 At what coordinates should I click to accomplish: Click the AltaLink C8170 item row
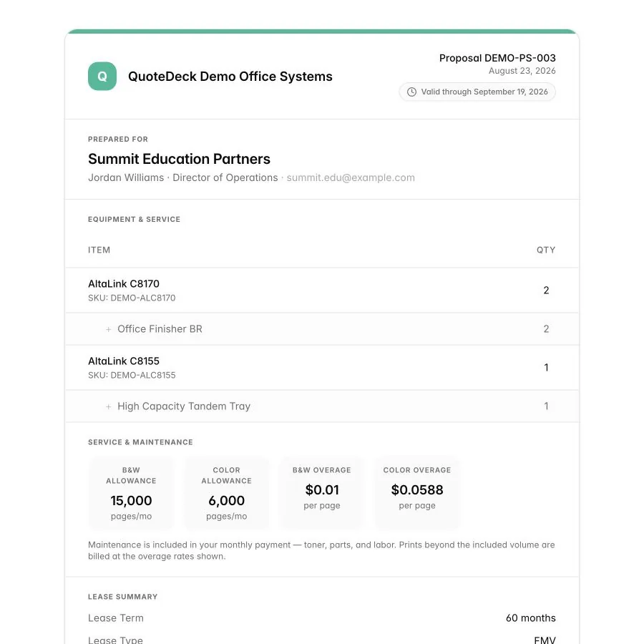(322, 291)
